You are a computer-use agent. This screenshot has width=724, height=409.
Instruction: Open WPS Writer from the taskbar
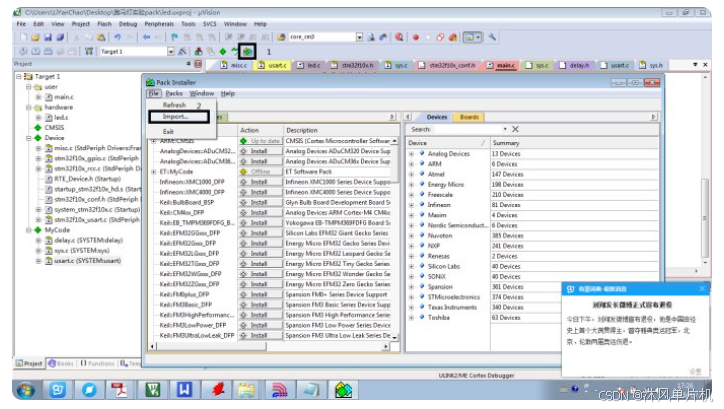pos(184,391)
